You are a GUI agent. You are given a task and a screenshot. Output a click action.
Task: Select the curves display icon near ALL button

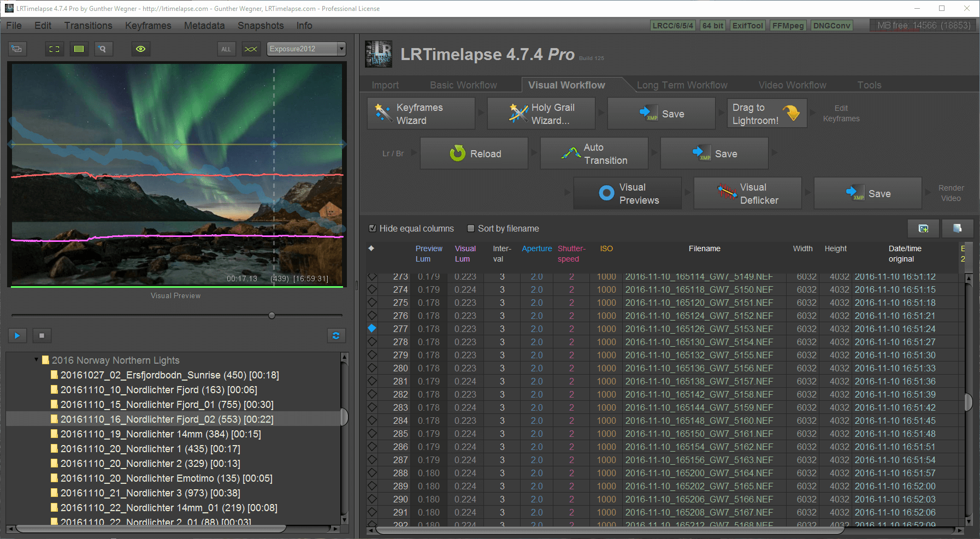click(x=251, y=49)
